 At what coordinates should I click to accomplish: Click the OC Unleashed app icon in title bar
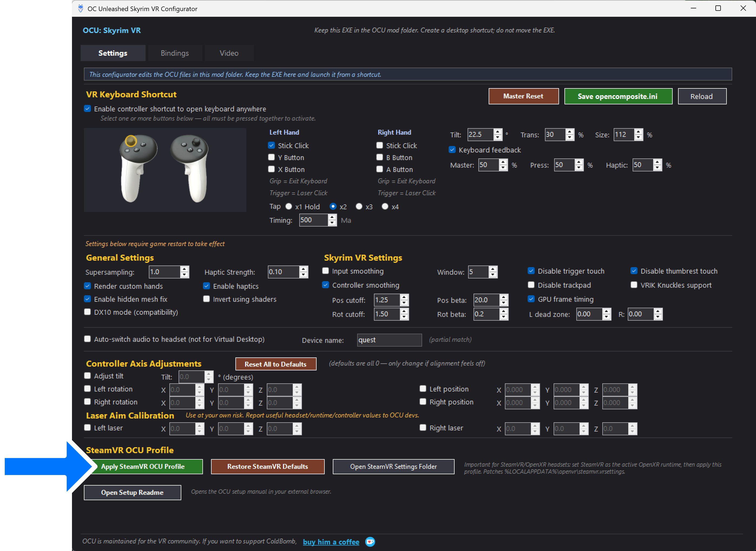(x=80, y=8)
